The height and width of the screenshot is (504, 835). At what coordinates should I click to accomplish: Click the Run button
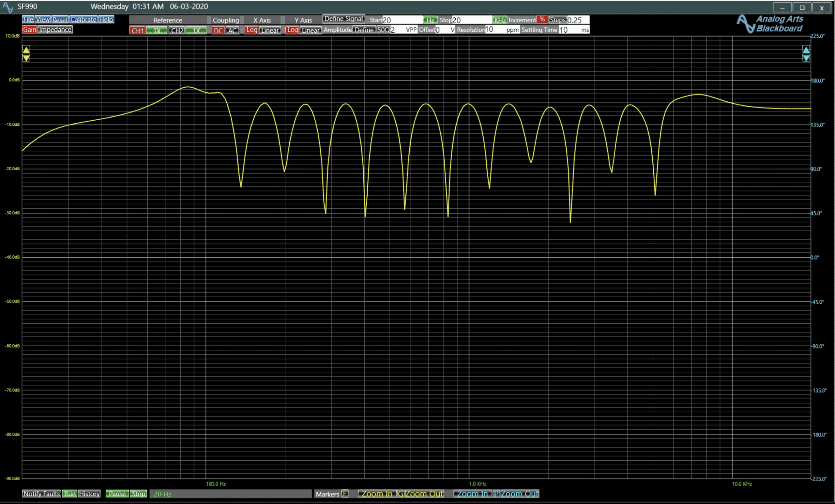coord(70,494)
